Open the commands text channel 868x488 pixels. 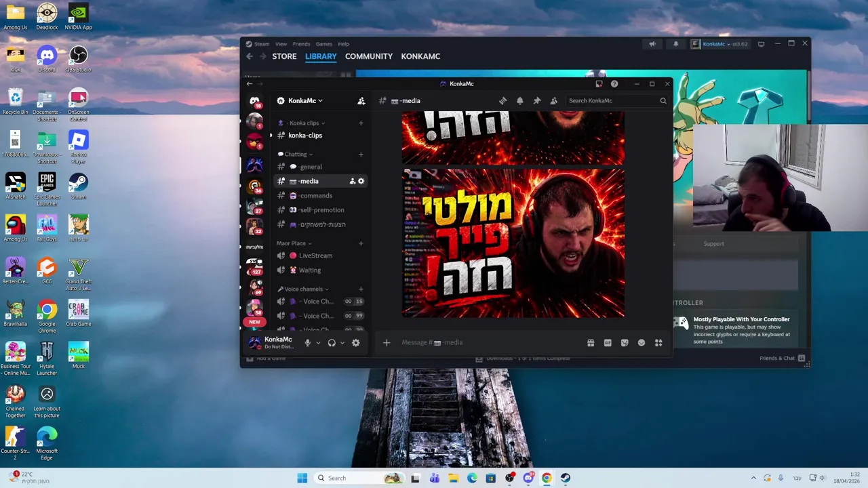pyautogui.click(x=320, y=196)
